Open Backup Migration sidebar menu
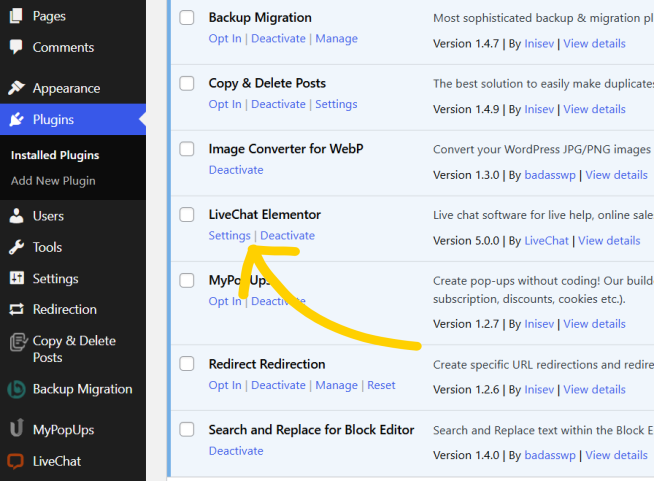This screenshot has height=481, width=654. (83, 389)
